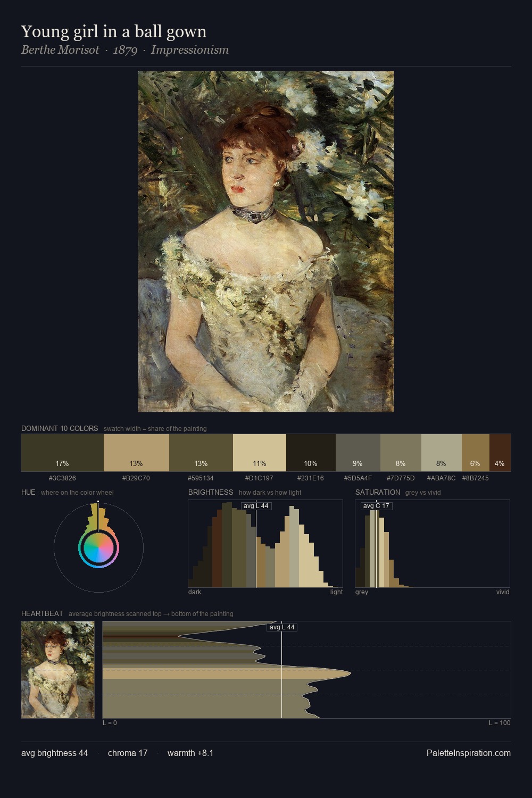This screenshot has width=532, height=798.
Task: Select the #ABA78C hex label
Action: pyautogui.click(x=442, y=478)
